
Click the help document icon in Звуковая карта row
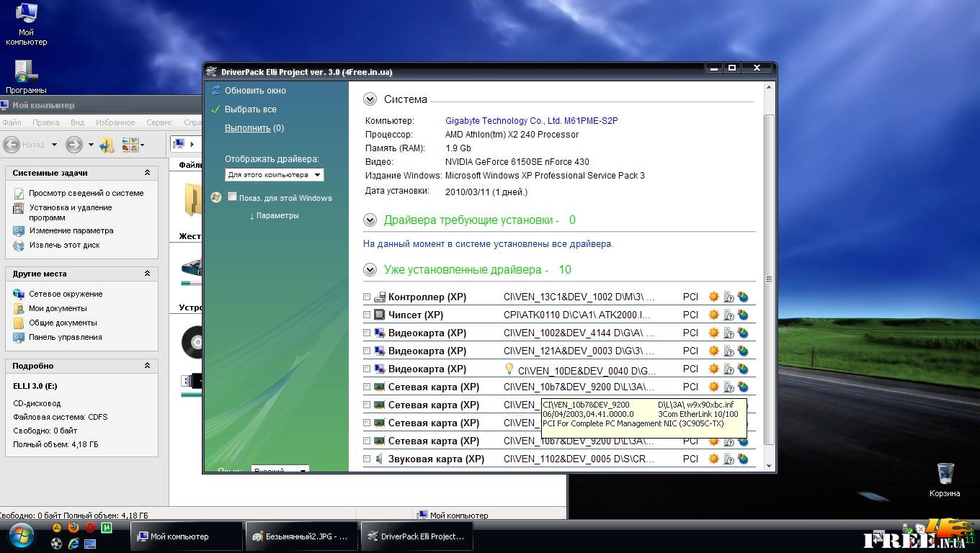tap(729, 459)
